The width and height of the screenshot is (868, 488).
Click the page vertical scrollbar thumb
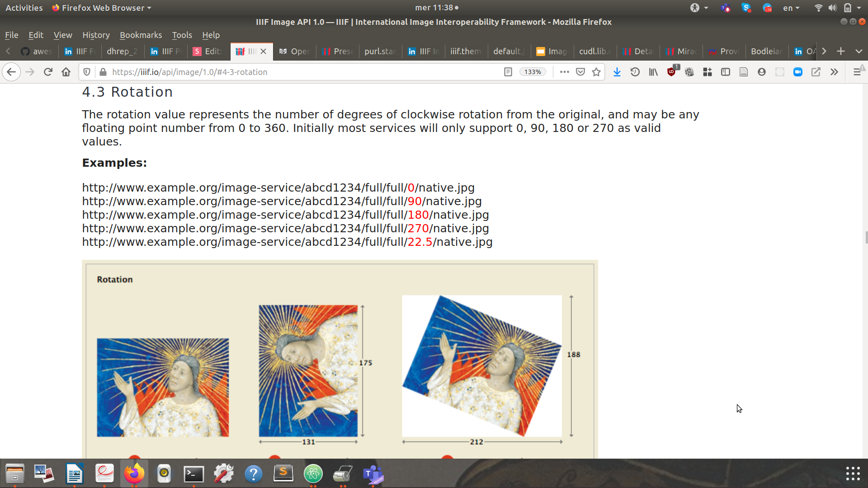click(866, 237)
